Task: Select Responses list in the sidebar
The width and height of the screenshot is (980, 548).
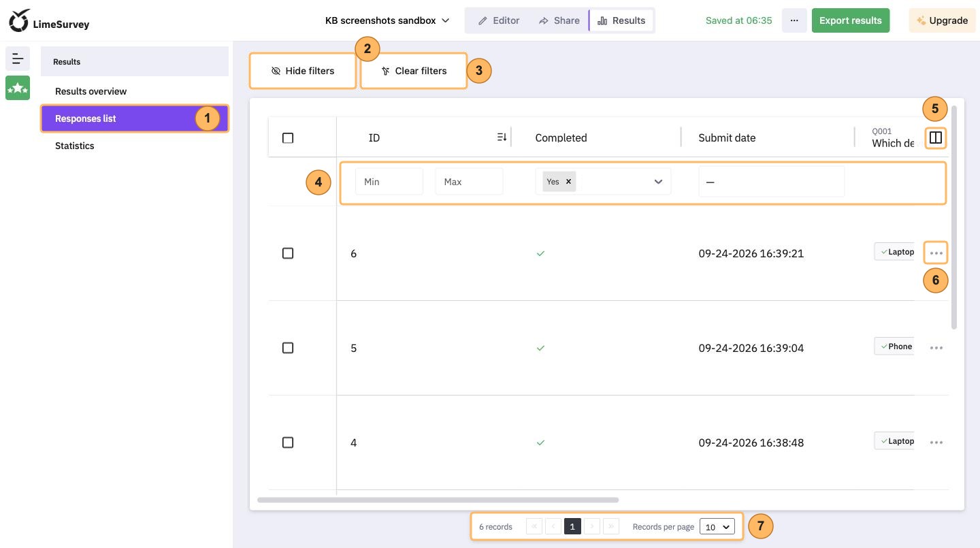Action: coord(135,118)
